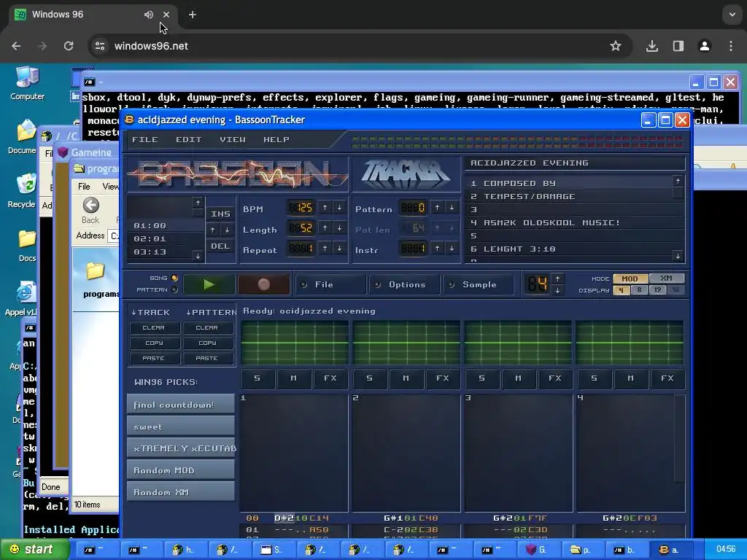Viewport: 747px width, 560px height.
Task: Open the VIEW menu in BassoonTracker
Action: click(x=233, y=139)
